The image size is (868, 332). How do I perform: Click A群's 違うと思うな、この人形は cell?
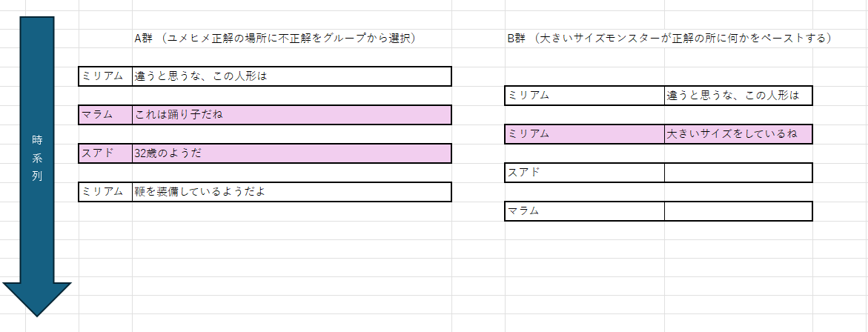(x=291, y=76)
